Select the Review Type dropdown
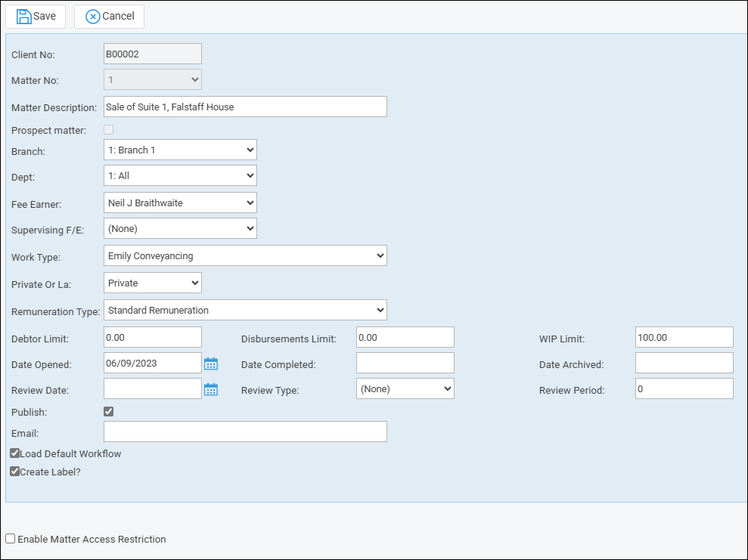Screen dimensions: 748x560 tap(405, 388)
